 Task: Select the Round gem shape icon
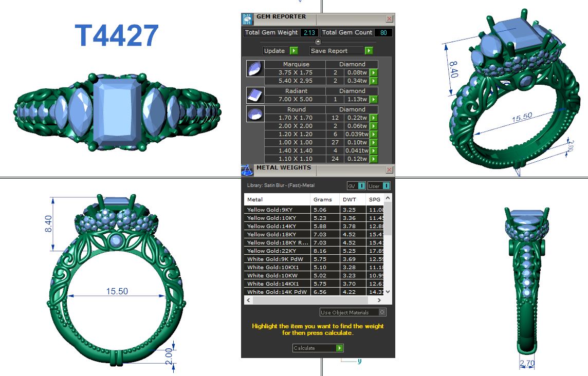tap(254, 114)
